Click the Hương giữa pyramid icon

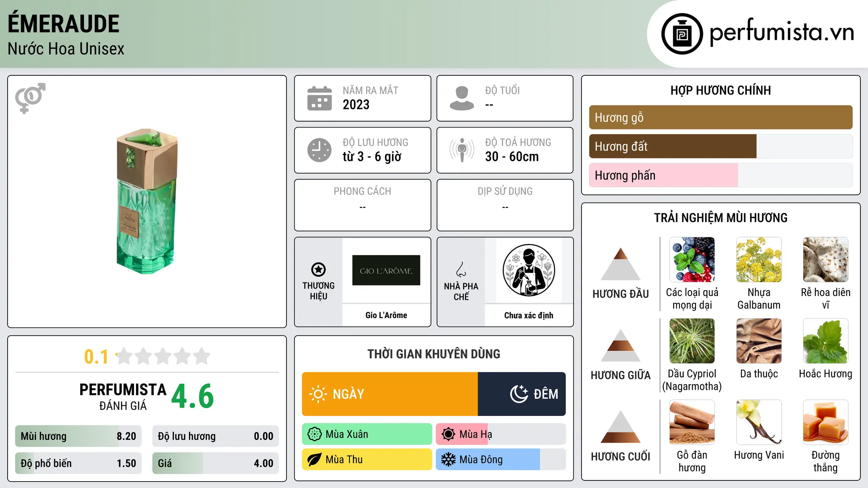620,345
